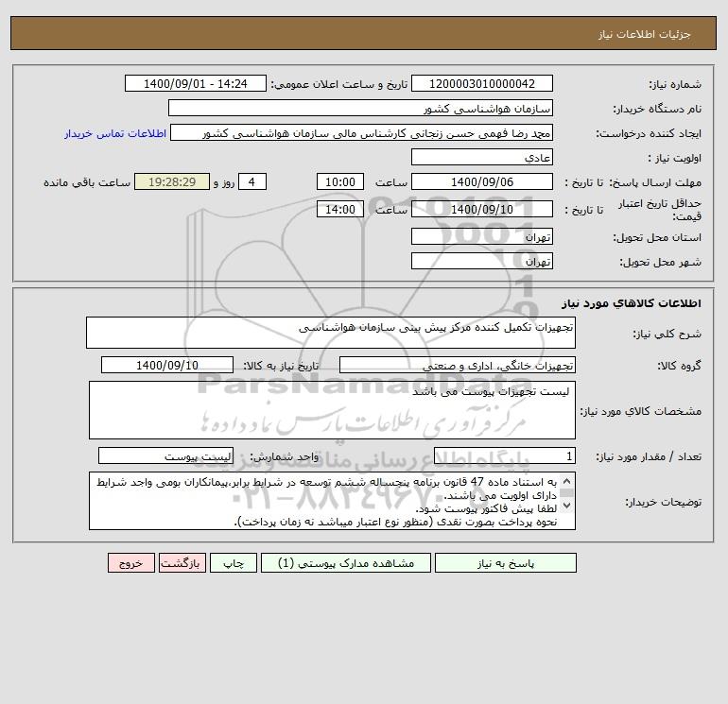Open اطلاعات تماس خریدار link
728x704 pixels.
click(115, 133)
